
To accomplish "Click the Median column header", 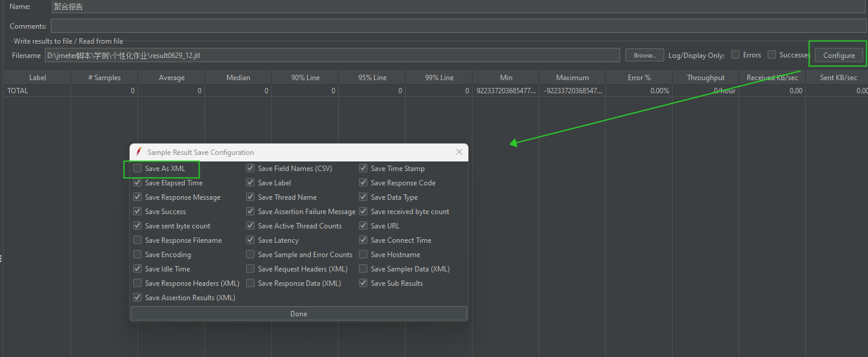I will click(x=238, y=78).
